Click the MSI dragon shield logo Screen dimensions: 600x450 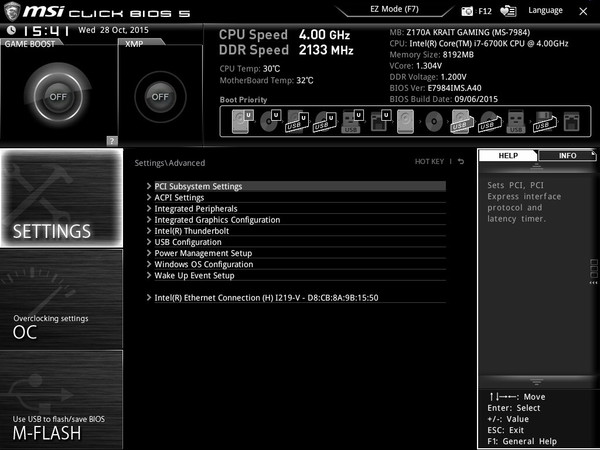pos(12,11)
